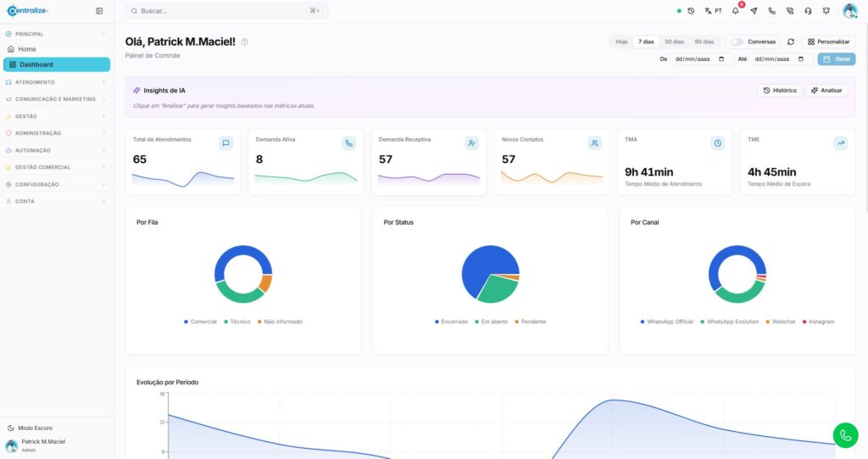The height and width of the screenshot is (459, 868).
Task: Click the phone call-forward icon in top bar
Action: click(x=790, y=10)
